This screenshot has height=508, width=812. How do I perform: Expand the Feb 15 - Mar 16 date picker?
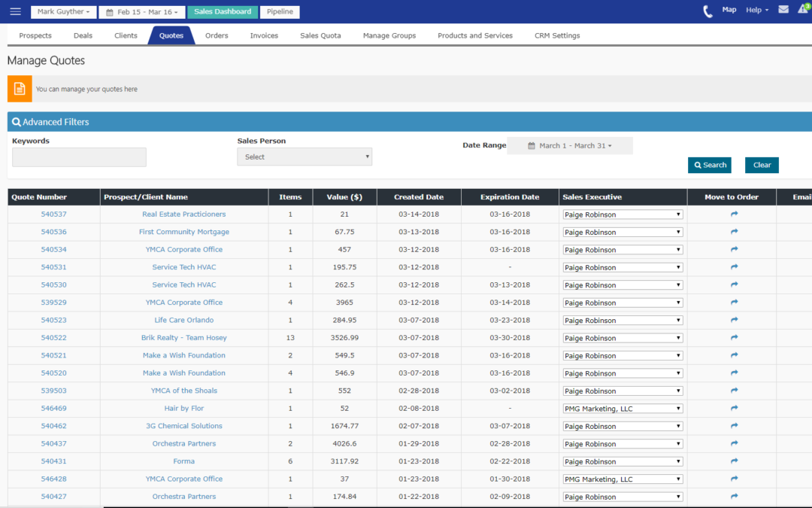tap(141, 12)
